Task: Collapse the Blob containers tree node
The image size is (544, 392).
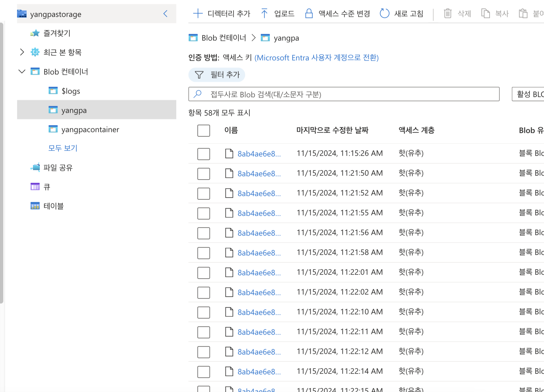Action: click(x=22, y=71)
